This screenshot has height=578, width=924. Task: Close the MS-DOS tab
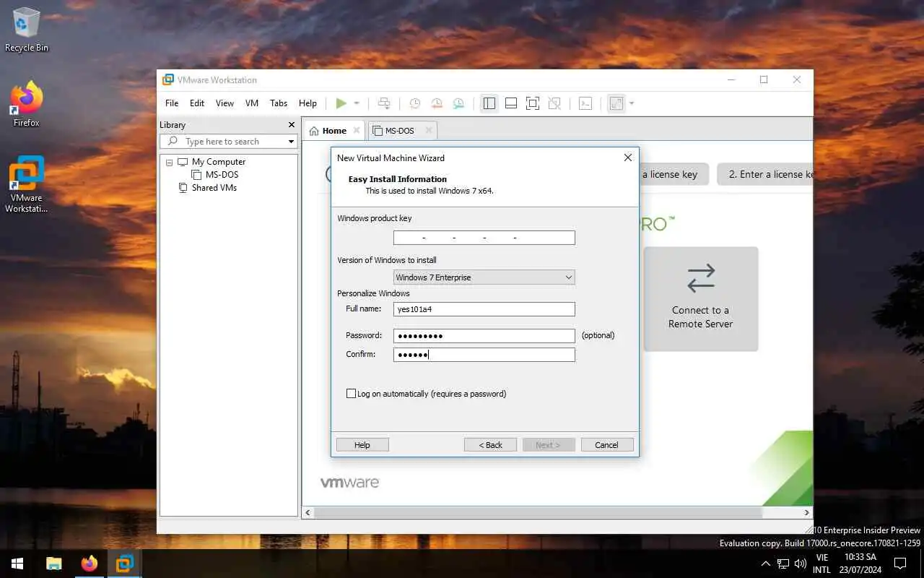click(x=429, y=131)
